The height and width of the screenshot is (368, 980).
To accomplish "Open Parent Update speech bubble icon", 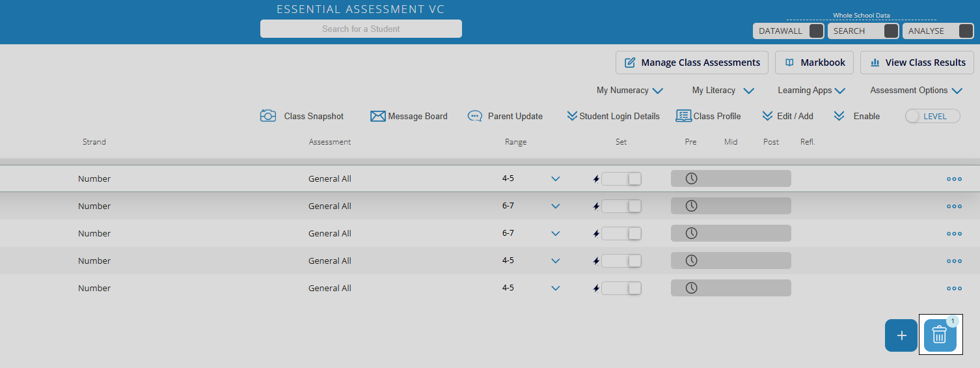I will [475, 116].
